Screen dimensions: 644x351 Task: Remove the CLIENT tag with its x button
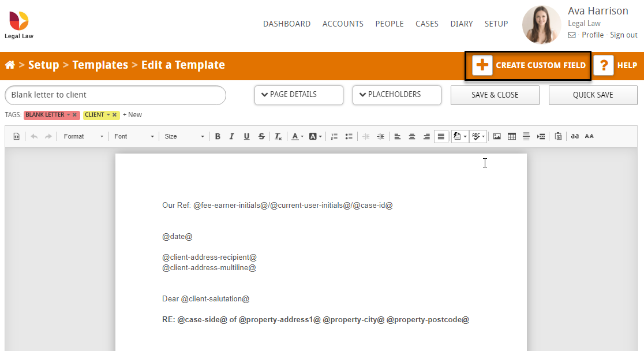114,114
